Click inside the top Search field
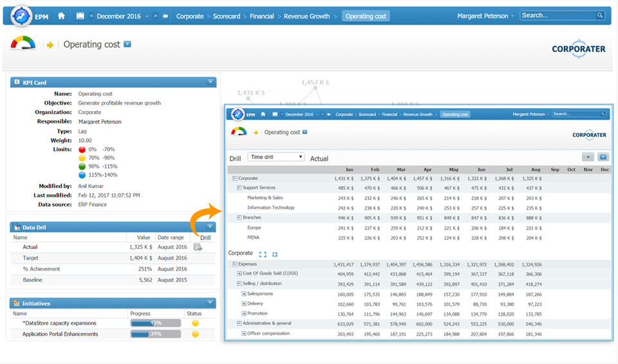Viewport: 618px width, 364px height. point(557,15)
